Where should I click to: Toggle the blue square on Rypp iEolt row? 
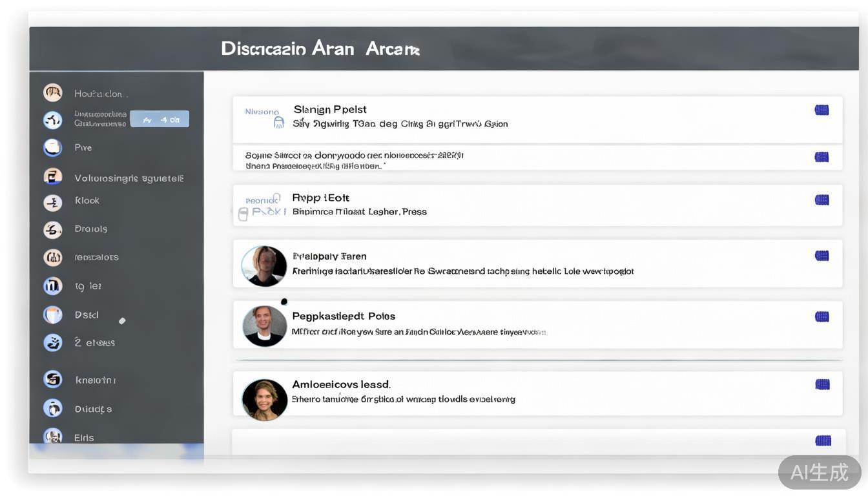click(x=821, y=200)
